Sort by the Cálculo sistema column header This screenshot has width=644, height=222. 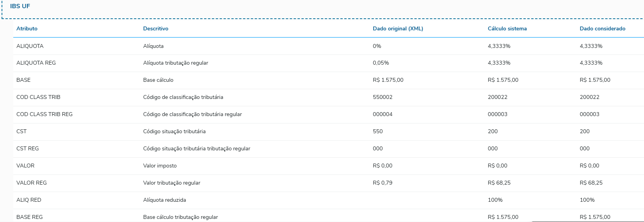pyautogui.click(x=507, y=28)
